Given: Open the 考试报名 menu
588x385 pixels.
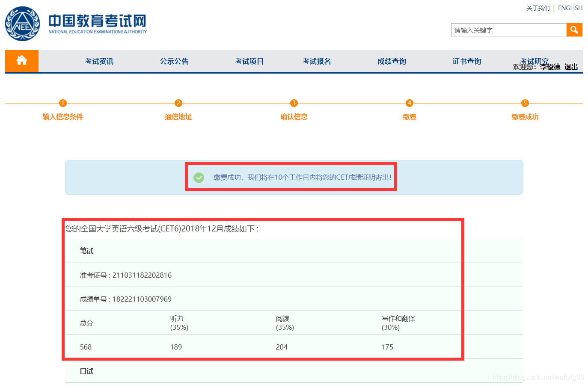Looking at the screenshot, I should (x=317, y=61).
